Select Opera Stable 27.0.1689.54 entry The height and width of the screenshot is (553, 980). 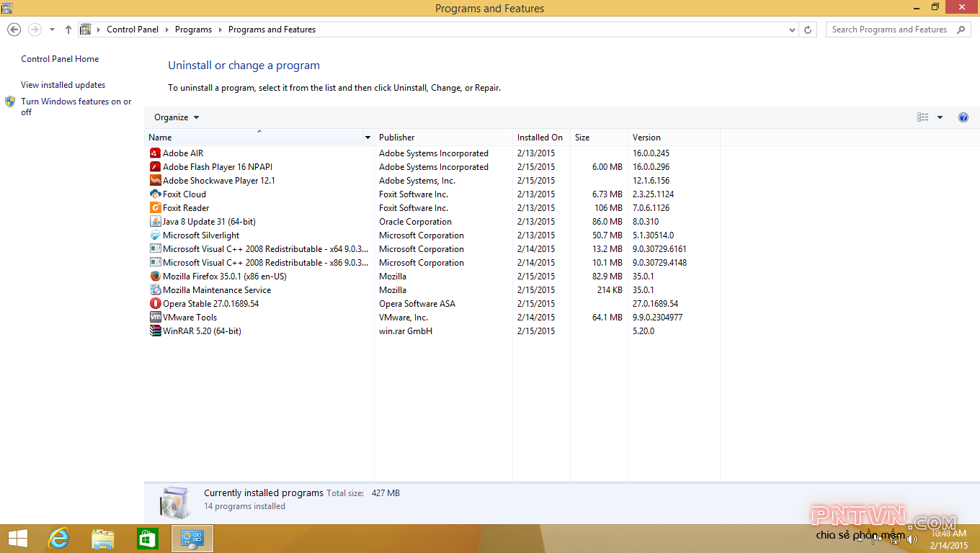(210, 304)
